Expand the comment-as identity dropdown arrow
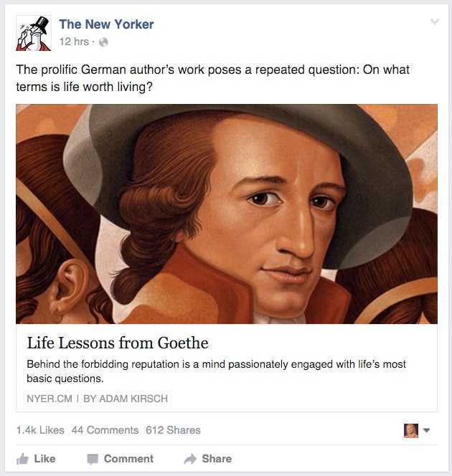This screenshot has width=452, height=476. tap(426, 430)
